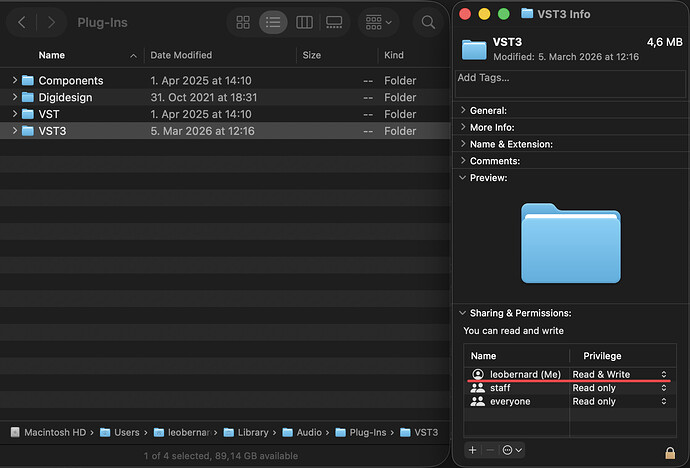This screenshot has height=468, width=690.
Task: Click the lock icon in Info window
Action: click(x=669, y=453)
